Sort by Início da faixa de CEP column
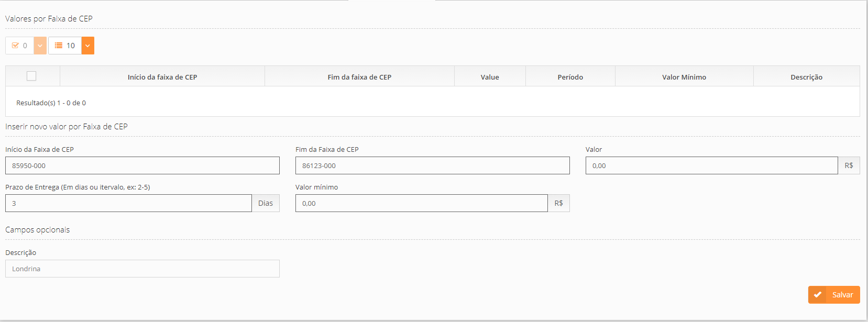 click(x=162, y=77)
